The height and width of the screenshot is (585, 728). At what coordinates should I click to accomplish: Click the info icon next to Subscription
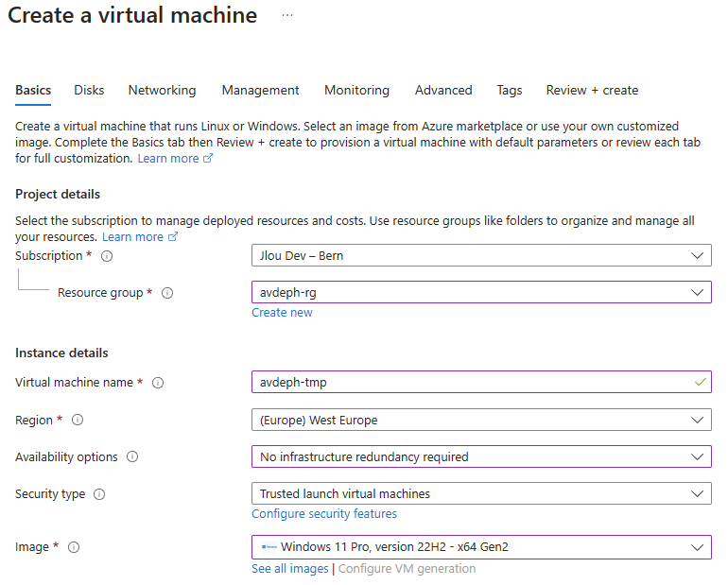coord(107,256)
